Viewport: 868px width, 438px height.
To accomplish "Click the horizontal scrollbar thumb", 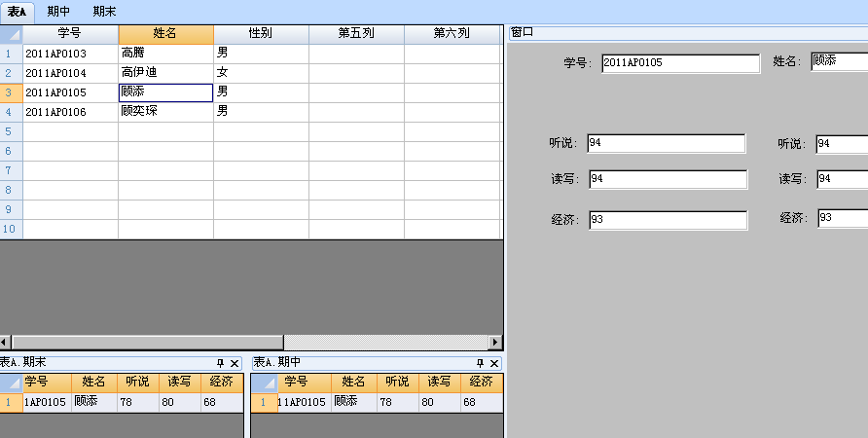I will 148,343.
